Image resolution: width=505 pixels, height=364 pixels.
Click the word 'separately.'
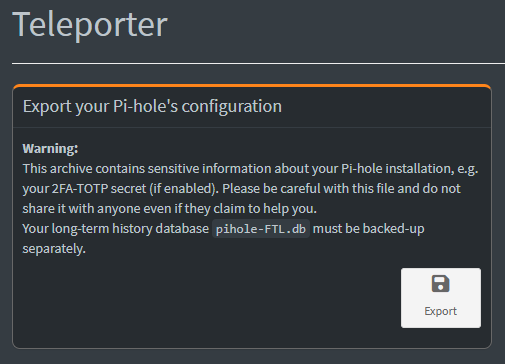[x=54, y=249]
